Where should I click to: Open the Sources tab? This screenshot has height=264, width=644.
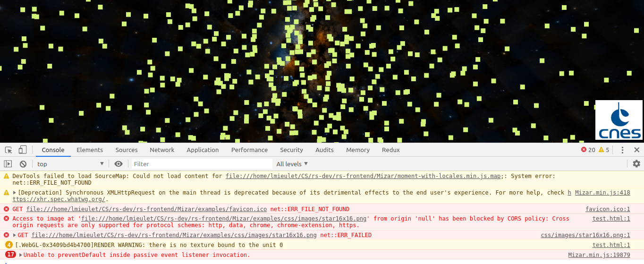127,150
